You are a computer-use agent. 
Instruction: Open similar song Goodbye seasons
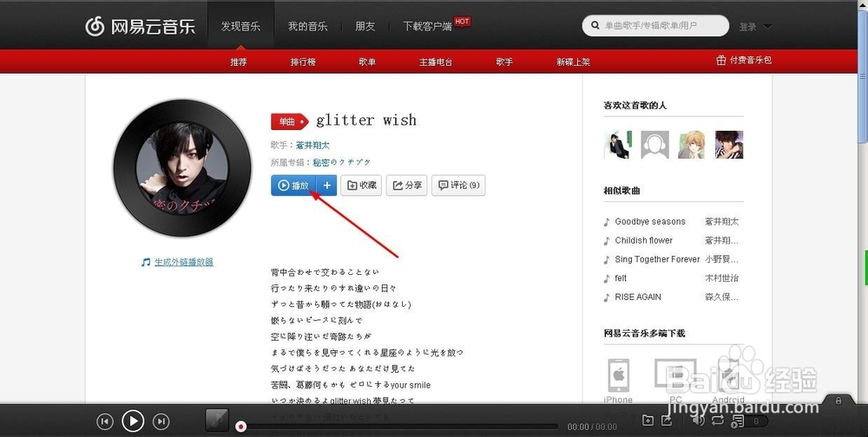[x=650, y=221]
